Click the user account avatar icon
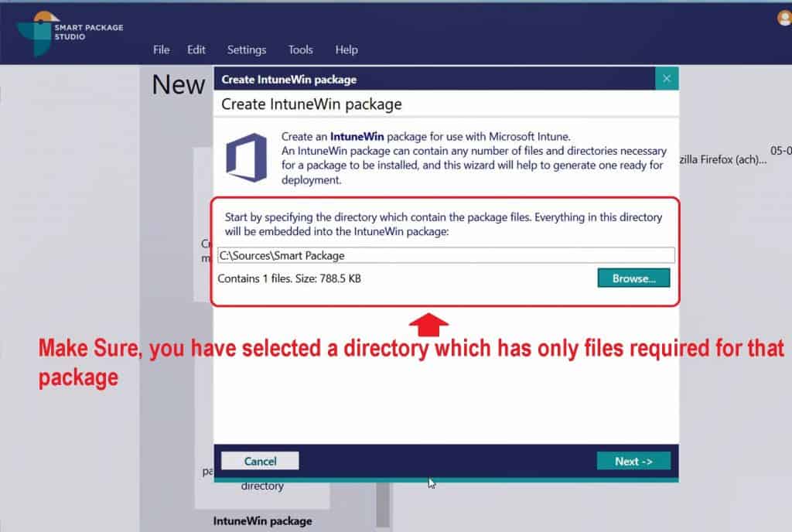Viewport: 792px width, 532px height. 784,18
